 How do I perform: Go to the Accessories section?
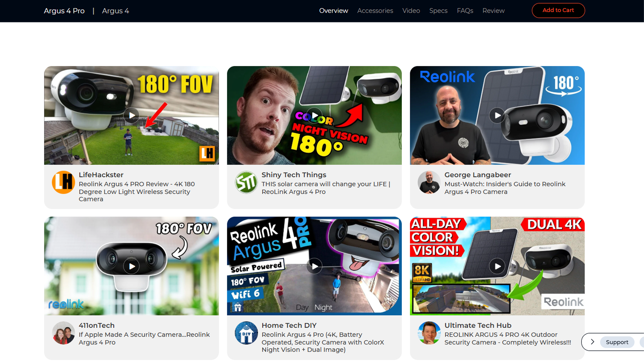click(375, 11)
